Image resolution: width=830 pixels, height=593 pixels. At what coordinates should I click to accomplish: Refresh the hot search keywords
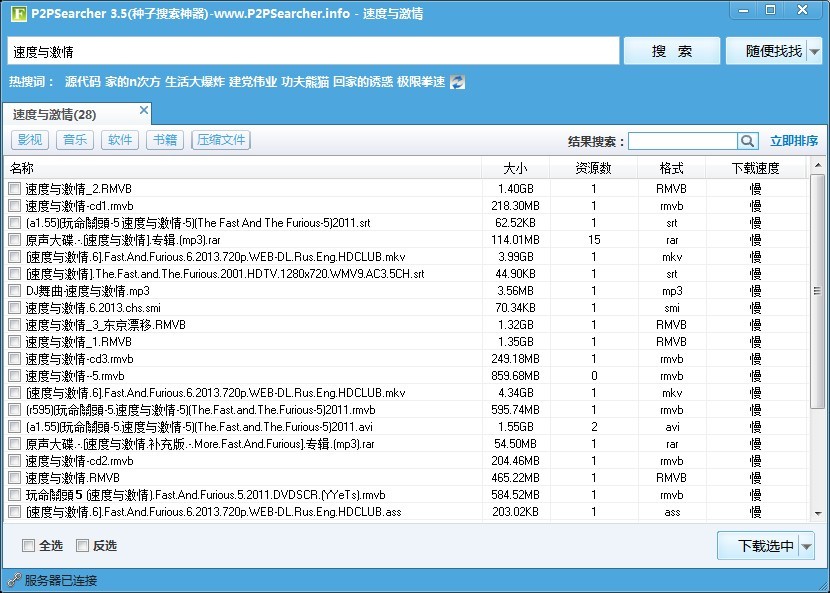tap(458, 82)
